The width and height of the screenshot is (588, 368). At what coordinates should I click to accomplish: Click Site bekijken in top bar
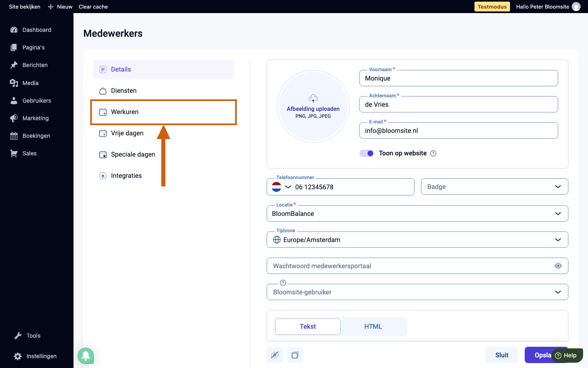(24, 7)
